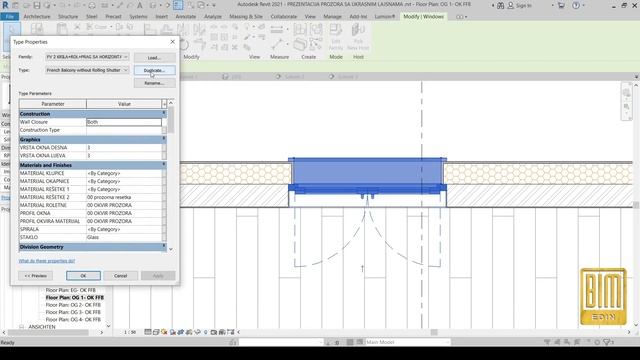Select the Text tool in quick access toolbar
The image size is (640, 360).
[140, 5]
